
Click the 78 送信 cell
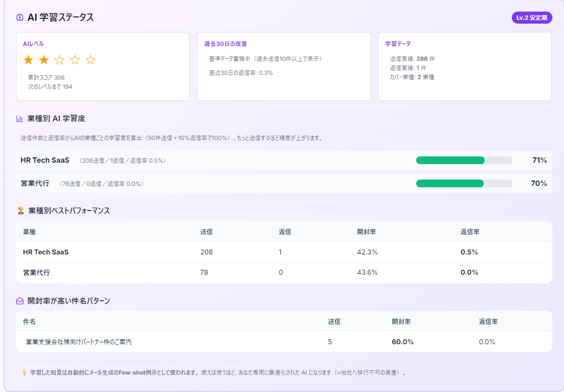pos(204,273)
